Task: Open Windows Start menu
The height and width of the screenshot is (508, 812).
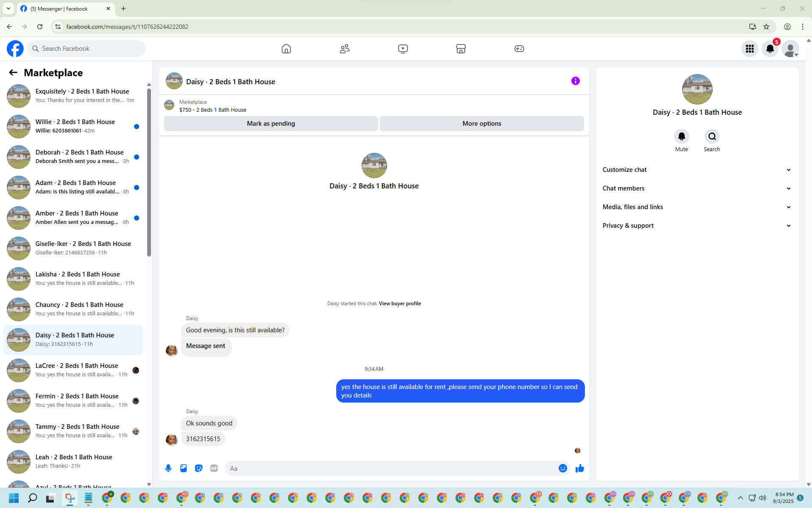Action: pyautogui.click(x=14, y=498)
